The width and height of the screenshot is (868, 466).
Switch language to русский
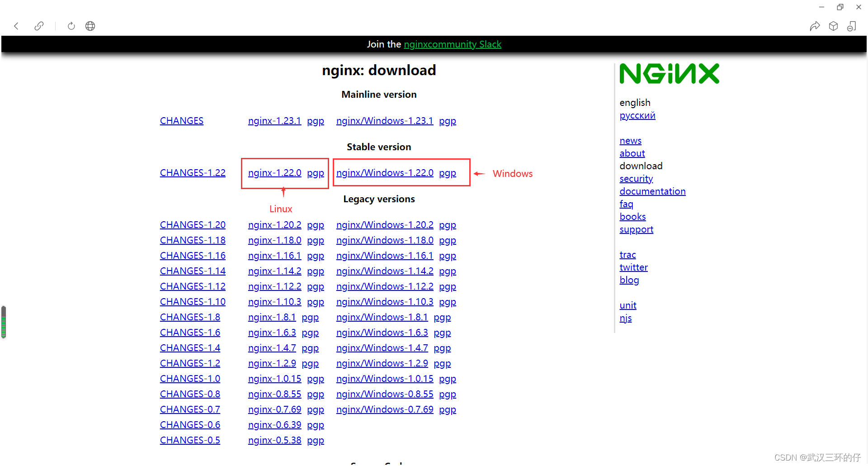click(x=637, y=115)
